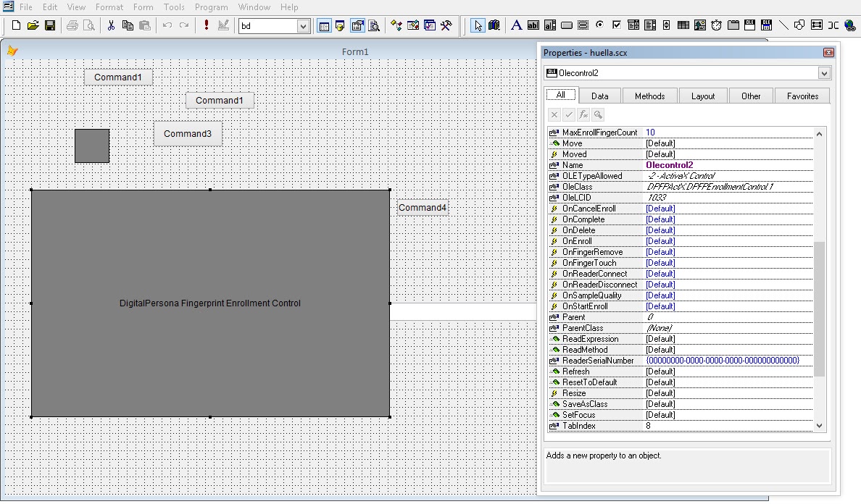Choose the Image control tool
Image resolution: width=861 pixels, height=504 pixels.
point(699,25)
